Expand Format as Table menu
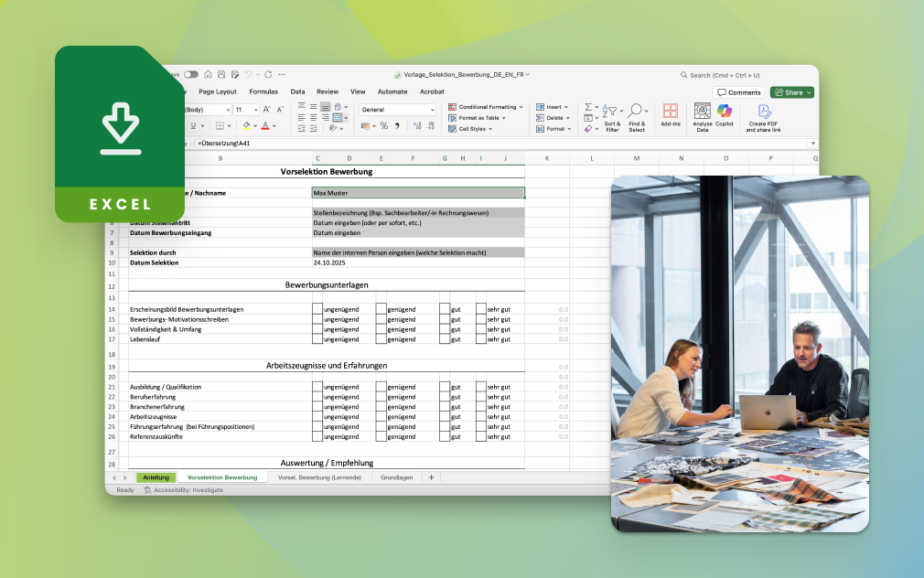This screenshot has height=578, width=924. (x=477, y=118)
